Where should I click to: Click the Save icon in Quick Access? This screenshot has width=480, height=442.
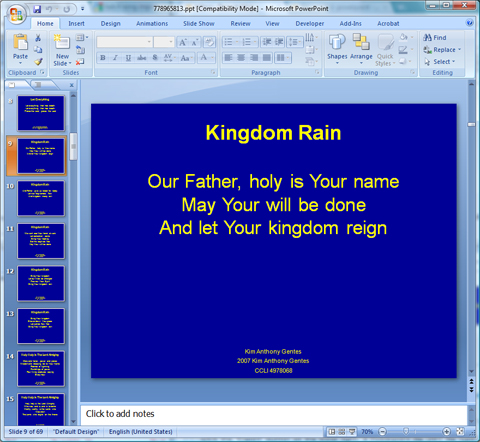(x=37, y=9)
